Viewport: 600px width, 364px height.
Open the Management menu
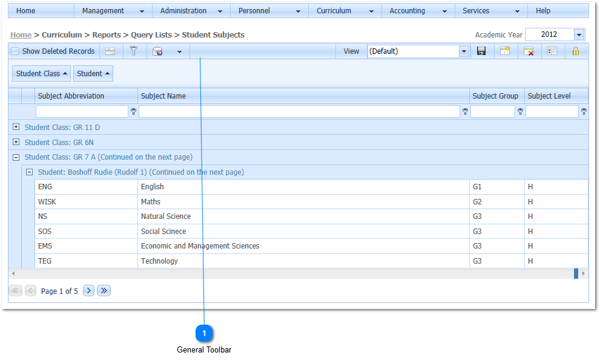coord(113,11)
